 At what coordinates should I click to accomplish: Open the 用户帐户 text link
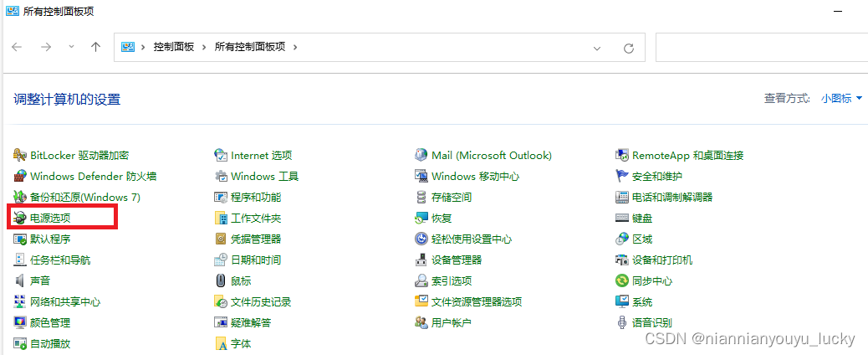[452, 323]
